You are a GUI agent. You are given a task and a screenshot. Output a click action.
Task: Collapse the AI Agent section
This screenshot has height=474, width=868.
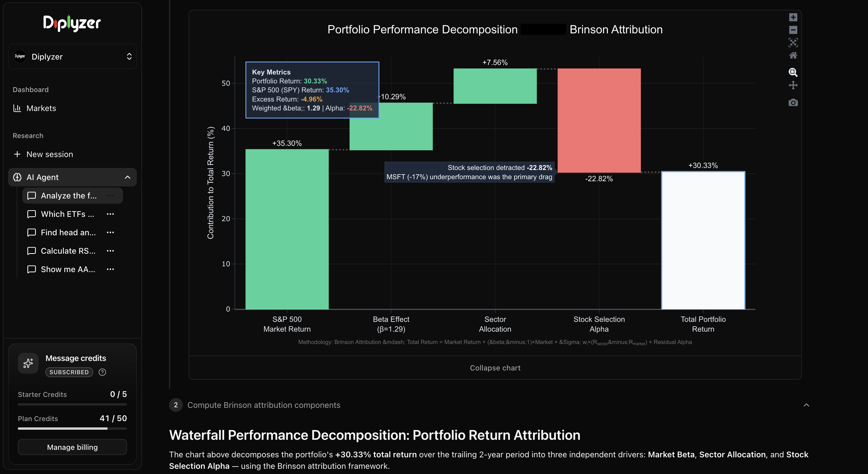tap(127, 177)
